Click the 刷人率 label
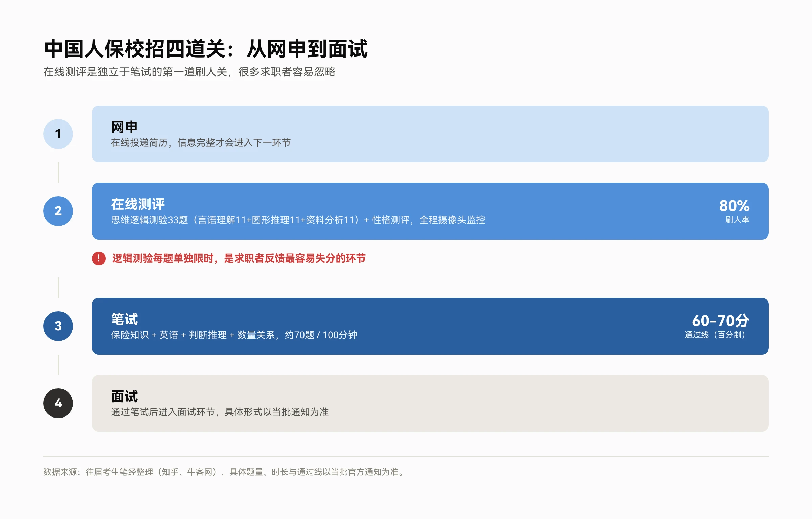This screenshot has height=519, width=812. [x=738, y=220]
